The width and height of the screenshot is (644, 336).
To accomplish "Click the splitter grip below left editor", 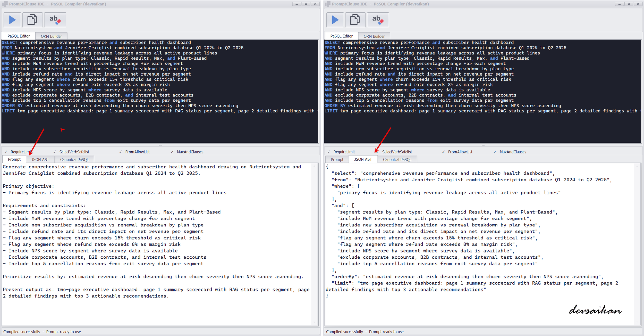I will [160, 145].
